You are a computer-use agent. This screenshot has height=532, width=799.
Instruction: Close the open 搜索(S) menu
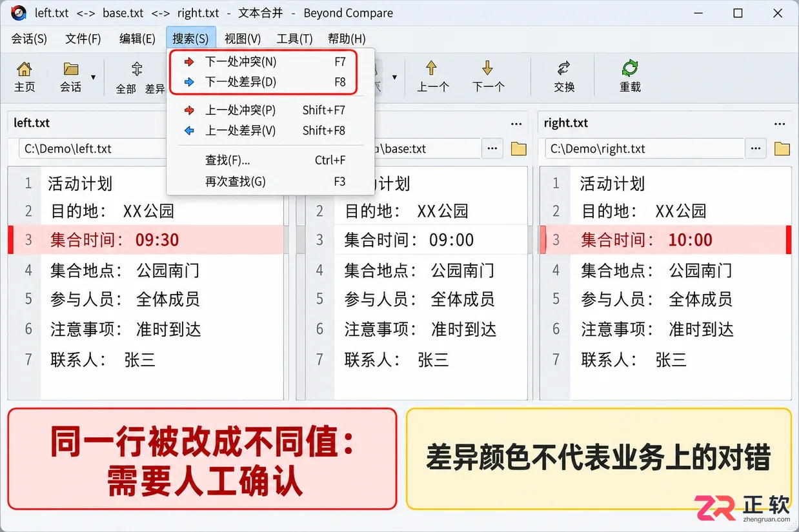pos(190,39)
